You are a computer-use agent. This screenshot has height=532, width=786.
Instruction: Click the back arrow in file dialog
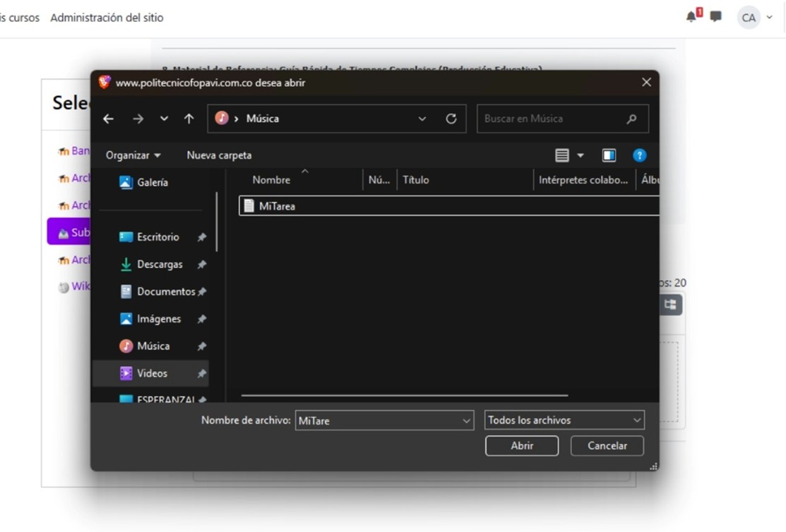click(108, 119)
